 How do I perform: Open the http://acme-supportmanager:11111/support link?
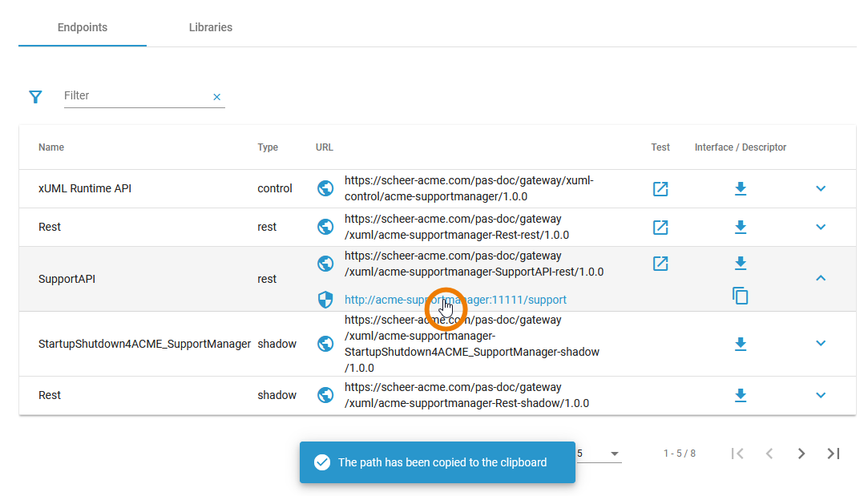point(455,300)
